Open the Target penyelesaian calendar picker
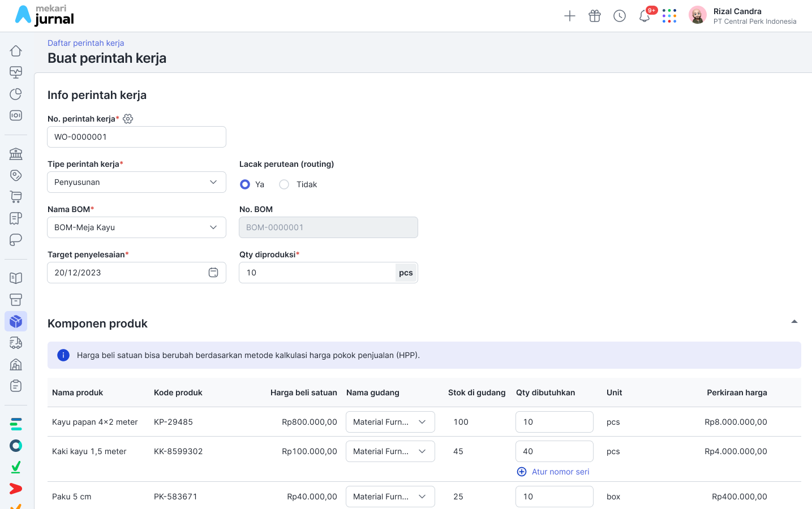 [213, 273]
